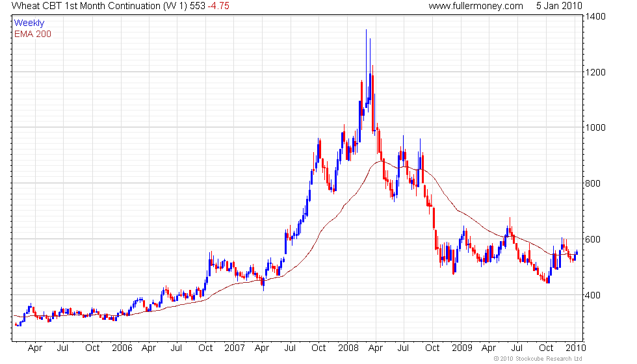637x364 pixels.
Task: Click the www.fullermoney.com link text
Action: [476, 6]
